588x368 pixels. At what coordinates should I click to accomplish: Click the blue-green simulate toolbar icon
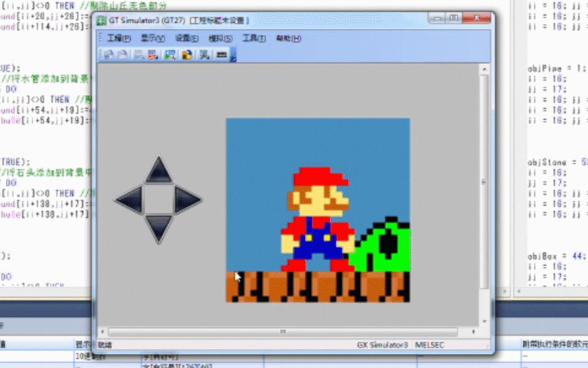point(170,55)
